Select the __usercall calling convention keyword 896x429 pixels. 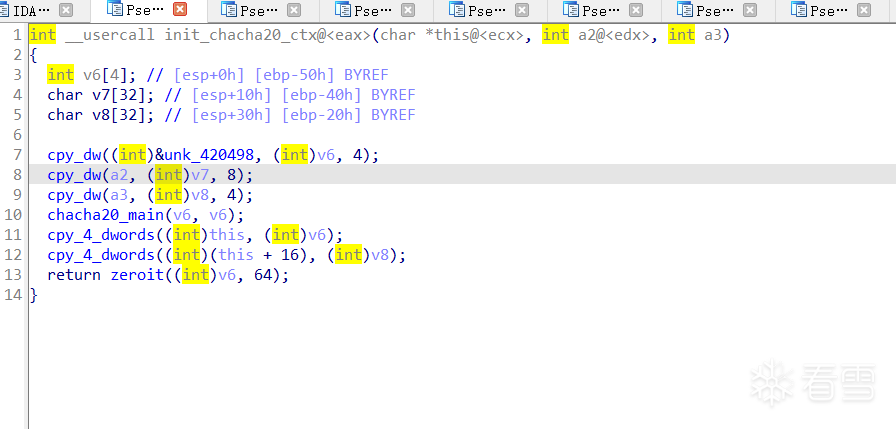pos(110,35)
